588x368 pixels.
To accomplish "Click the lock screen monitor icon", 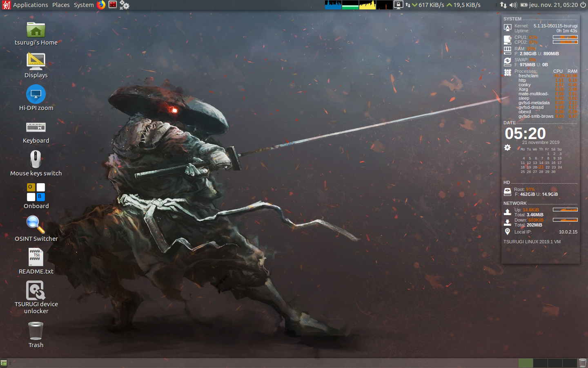I will coord(399,5).
